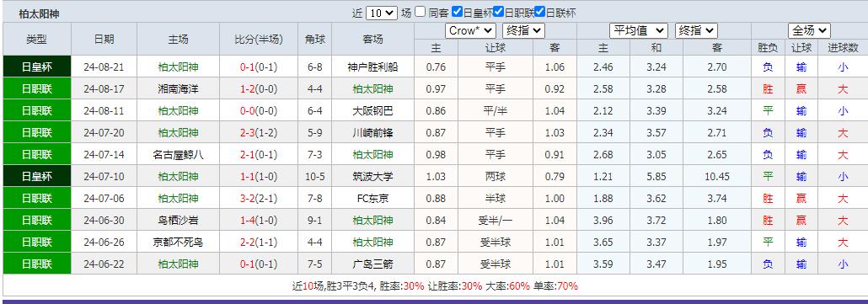Select handicap 平/半 in 大阪钢巴 row
Viewport: 868px width, 304px height.
pyautogui.click(x=495, y=111)
